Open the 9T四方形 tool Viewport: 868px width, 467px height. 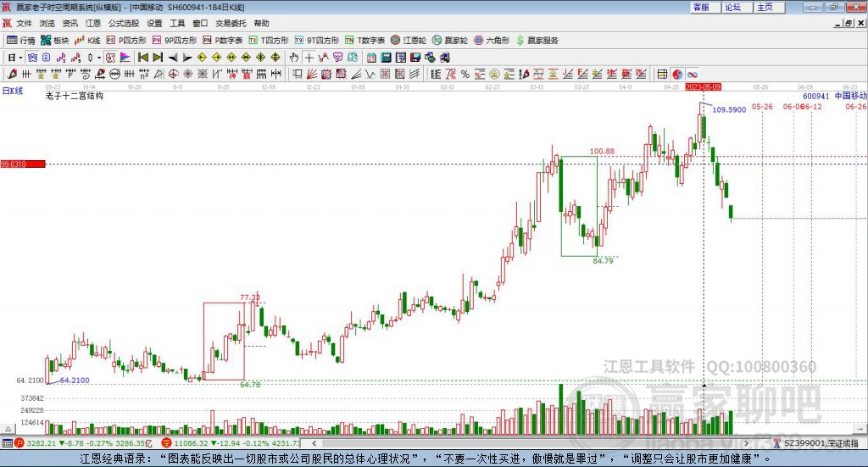[x=317, y=41]
